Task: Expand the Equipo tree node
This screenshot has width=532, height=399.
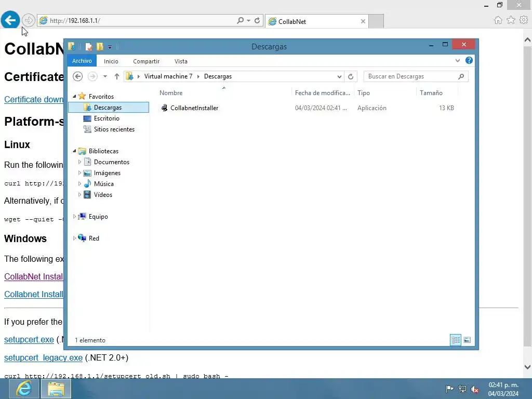Action: click(x=74, y=217)
